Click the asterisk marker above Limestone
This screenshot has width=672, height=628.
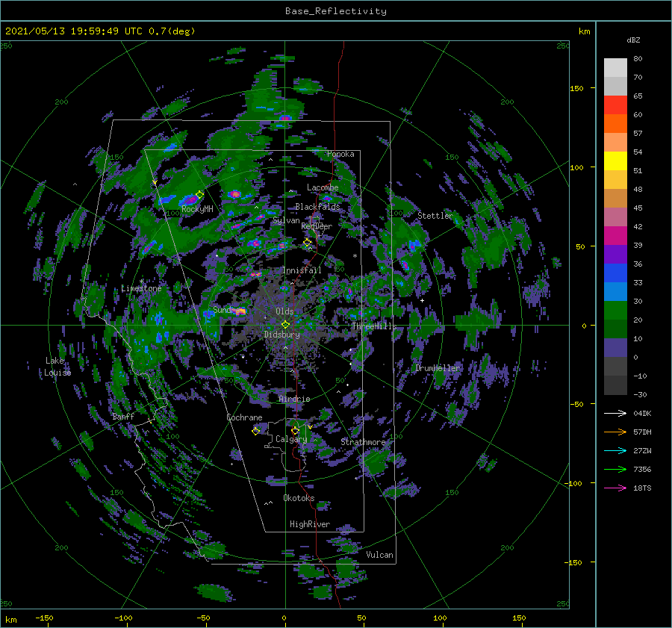click(x=141, y=282)
